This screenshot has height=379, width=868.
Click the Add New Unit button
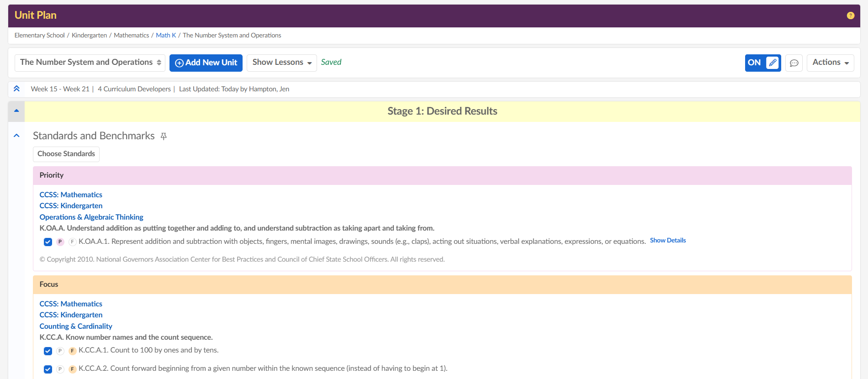pyautogui.click(x=206, y=63)
